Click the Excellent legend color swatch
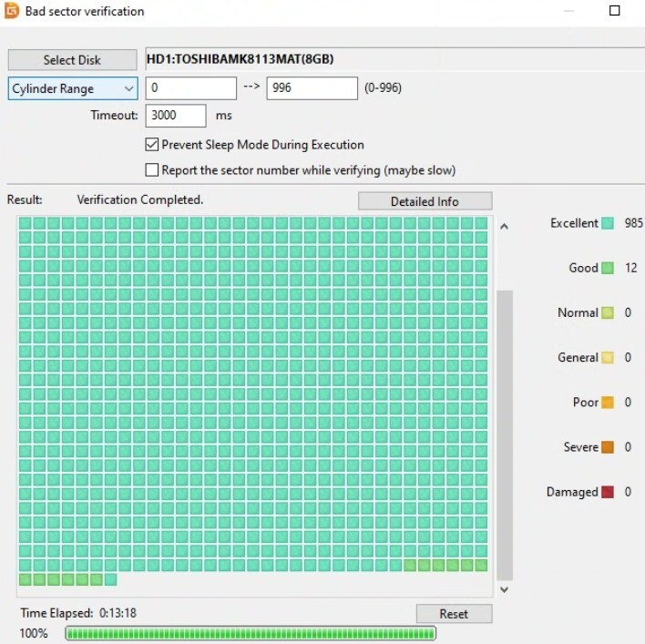Viewport: 645px width, 644px height. coord(608,223)
